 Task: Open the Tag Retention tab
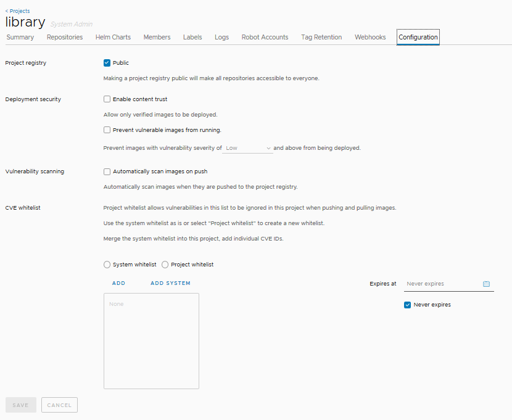click(x=321, y=37)
